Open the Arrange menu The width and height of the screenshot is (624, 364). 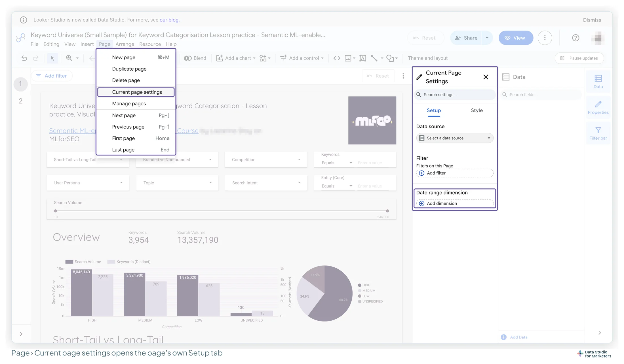125,44
